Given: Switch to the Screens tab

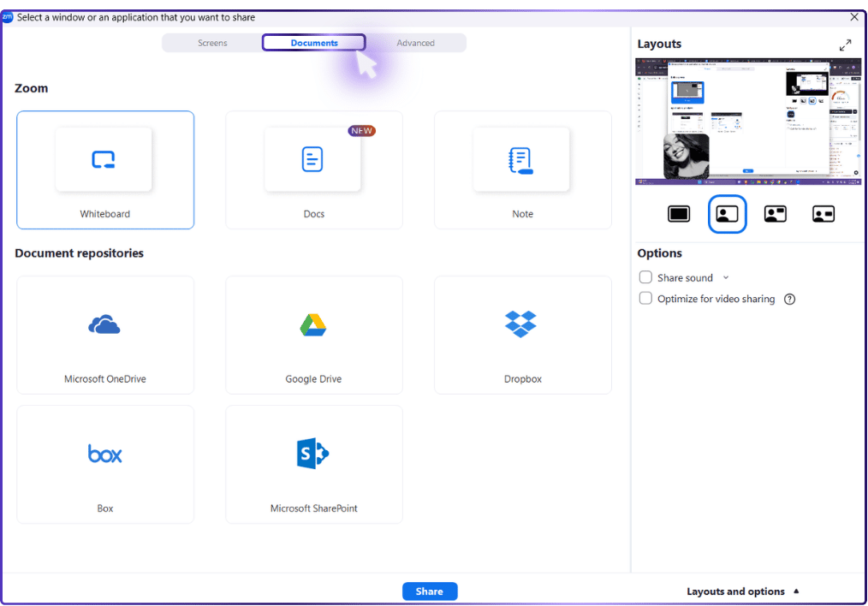Looking at the screenshot, I should (212, 43).
